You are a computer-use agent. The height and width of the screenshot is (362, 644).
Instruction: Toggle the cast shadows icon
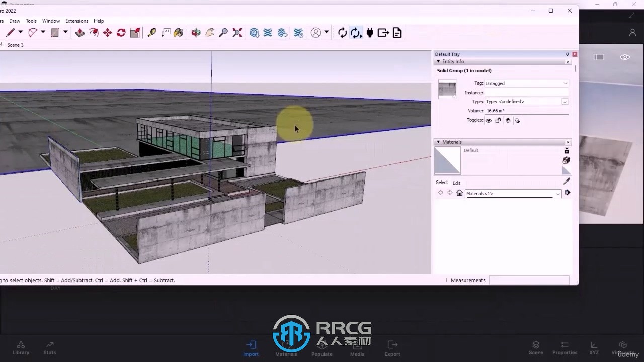coord(517,120)
